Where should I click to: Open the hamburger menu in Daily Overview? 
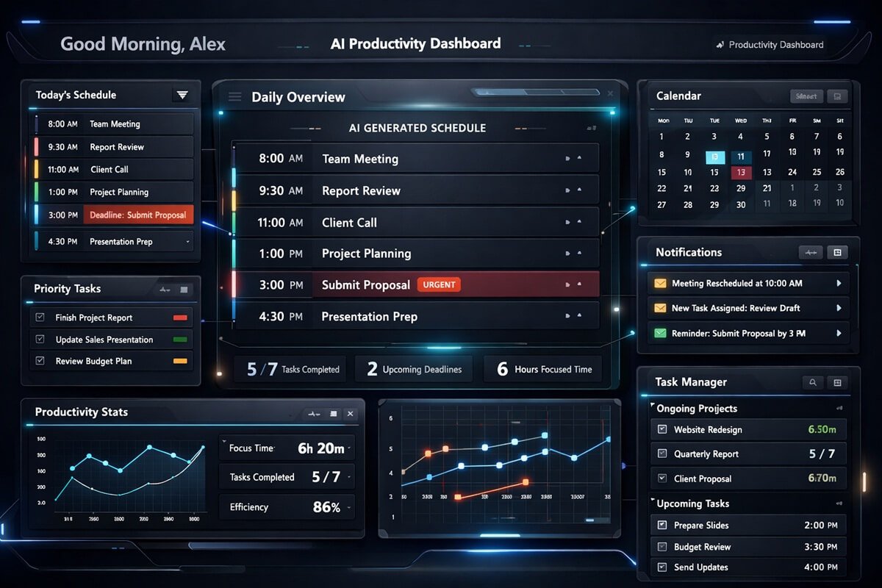pyautogui.click(x=235, y=97)
